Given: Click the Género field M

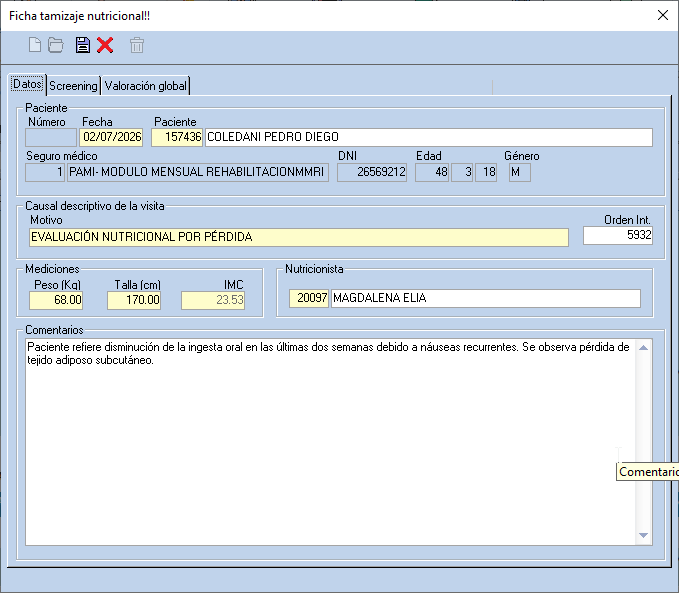Looking at the screenshot, I should [520, 172].
